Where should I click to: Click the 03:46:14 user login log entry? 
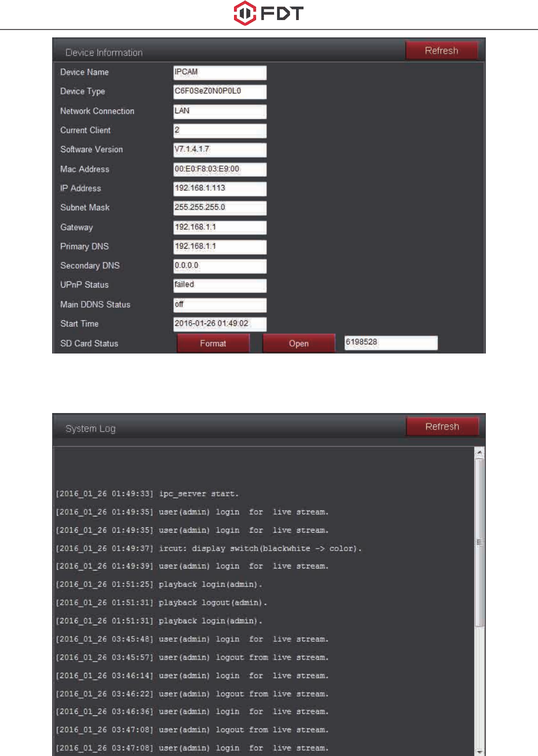pyautogui.click(x=192, y=675)
